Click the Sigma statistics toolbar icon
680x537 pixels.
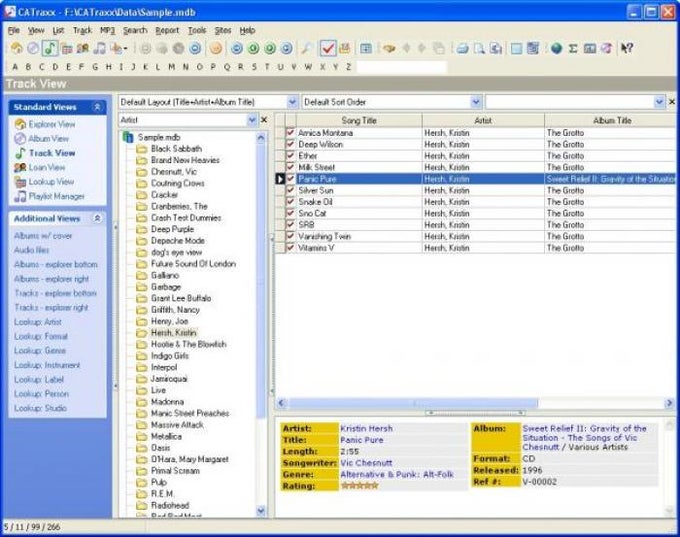(x=573, y=48)
